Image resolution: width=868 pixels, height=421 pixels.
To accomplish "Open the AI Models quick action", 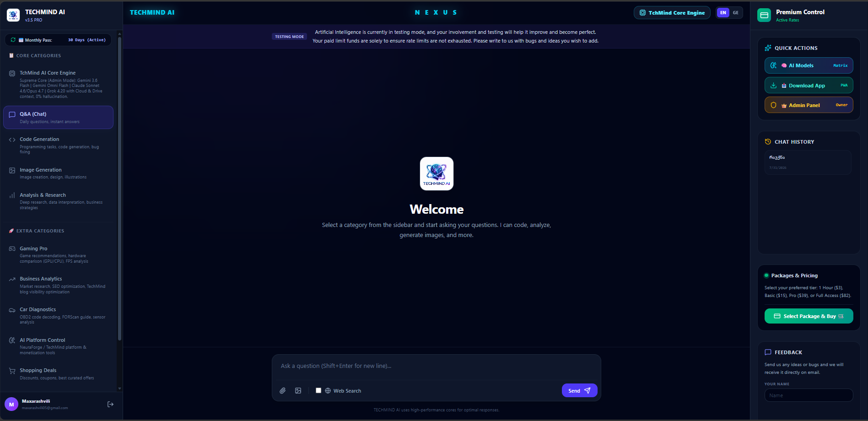I will [x=809, y=65].
